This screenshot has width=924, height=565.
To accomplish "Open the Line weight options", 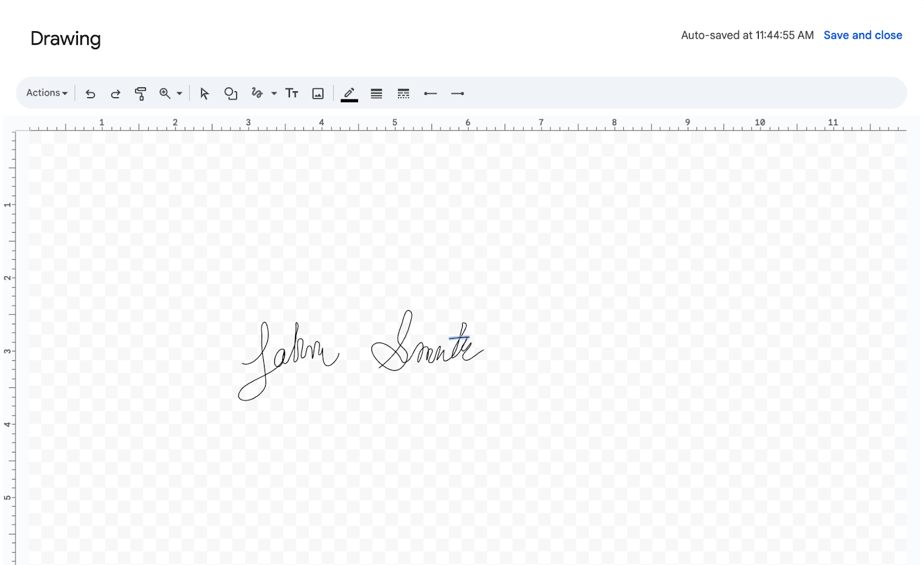I will [x=377, y=94].
